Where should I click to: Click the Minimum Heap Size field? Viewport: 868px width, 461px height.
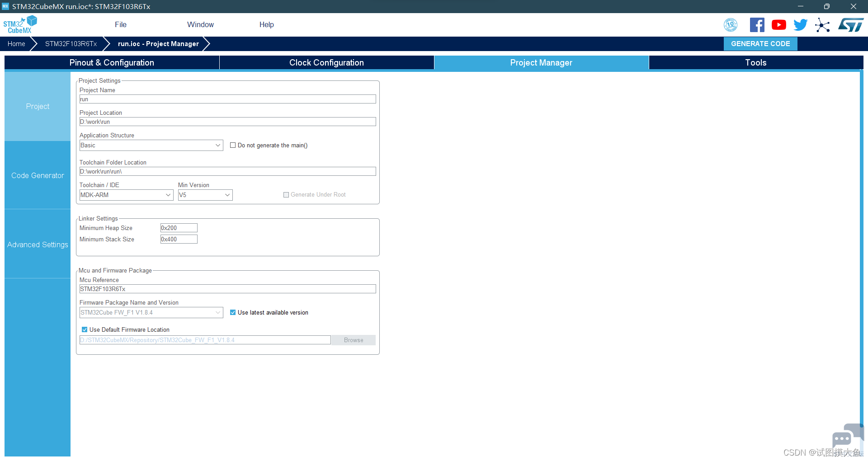click(x=179, y=228)
